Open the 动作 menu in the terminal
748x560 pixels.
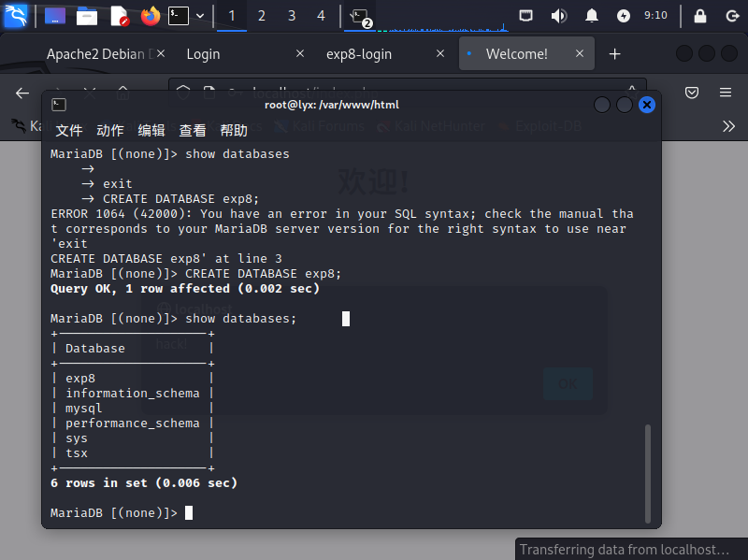[x=110, y=130]
